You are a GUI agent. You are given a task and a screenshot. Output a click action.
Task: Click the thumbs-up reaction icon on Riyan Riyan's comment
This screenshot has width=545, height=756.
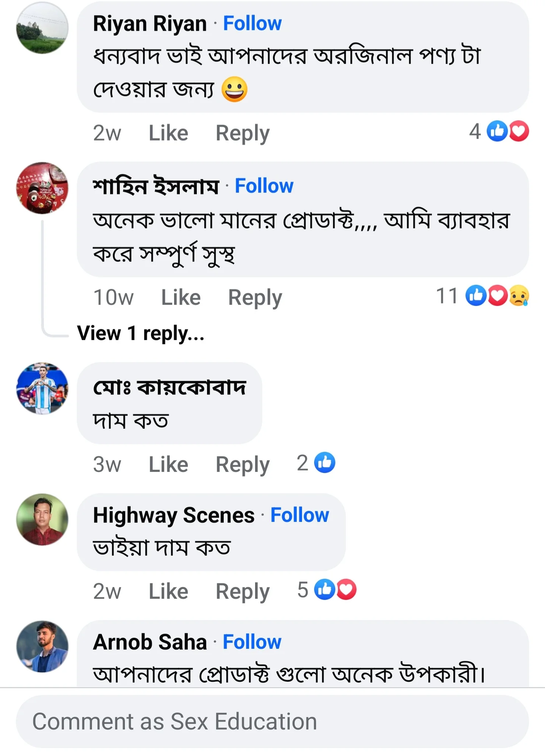(497, 132)
